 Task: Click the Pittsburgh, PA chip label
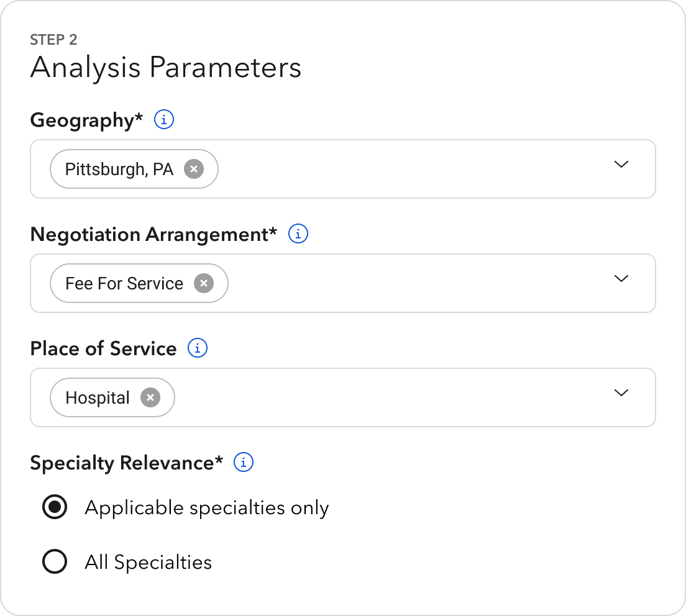[x=119, y=169]
